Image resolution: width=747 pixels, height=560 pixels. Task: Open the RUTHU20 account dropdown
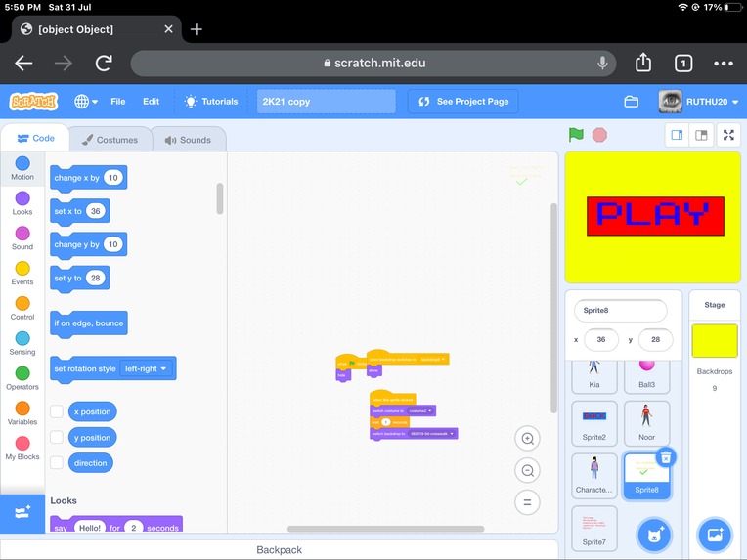tap(698, 102)
